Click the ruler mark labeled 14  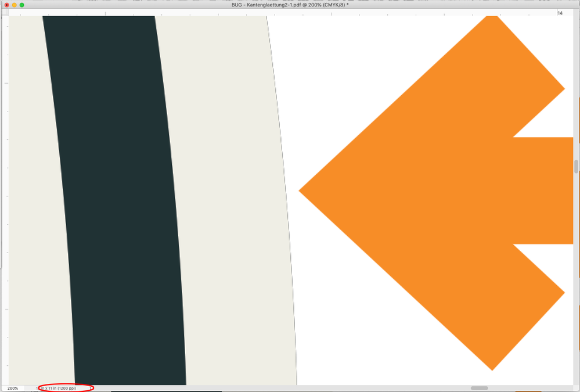point(561,13)
